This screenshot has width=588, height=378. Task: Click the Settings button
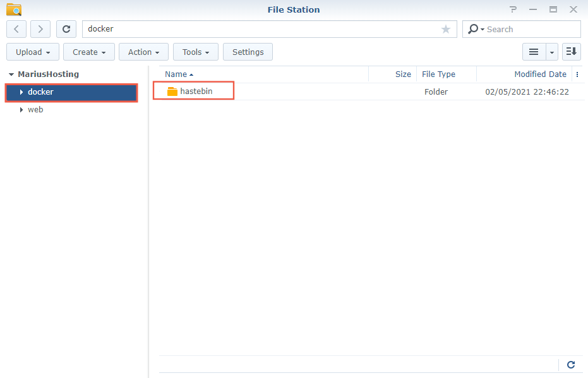pyautogui.click(x=247, y=51)
